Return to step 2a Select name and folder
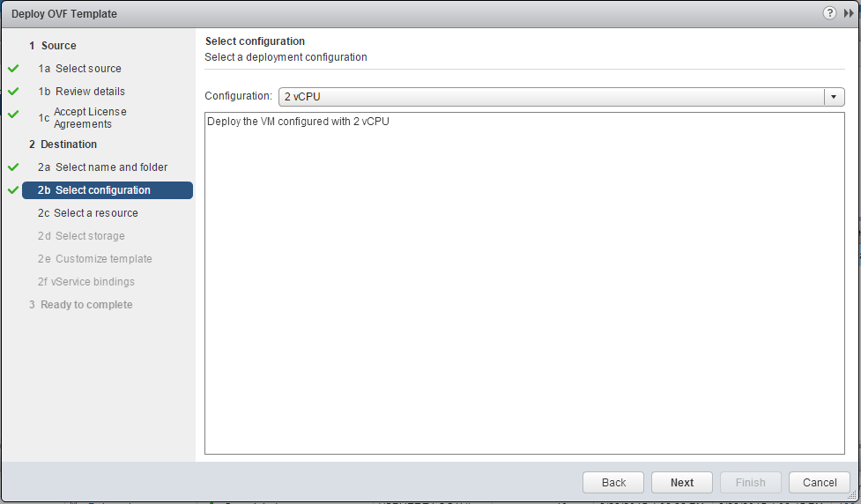 [111, 167]
